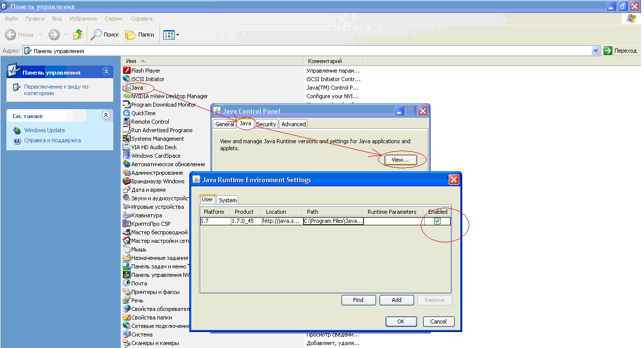Click Переключение к виду по категориям link
This screenshot has width=644, height=348.
[x=56, y=90]
